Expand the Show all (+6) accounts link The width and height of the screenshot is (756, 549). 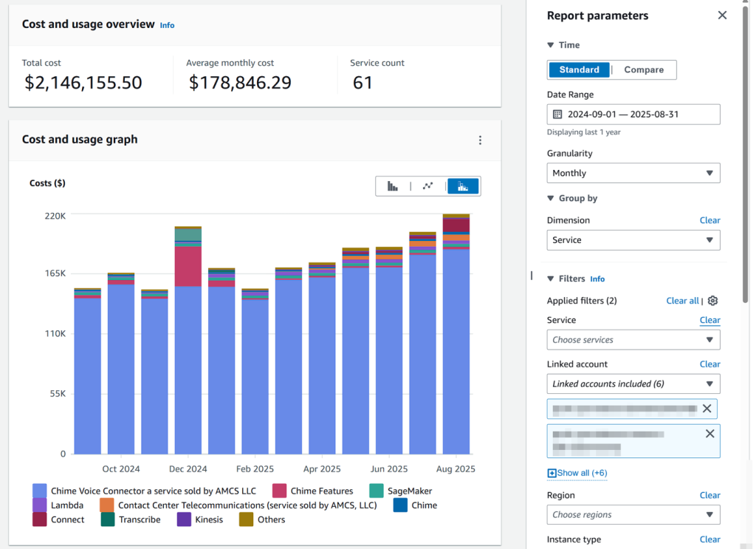(x=577, y=472)
